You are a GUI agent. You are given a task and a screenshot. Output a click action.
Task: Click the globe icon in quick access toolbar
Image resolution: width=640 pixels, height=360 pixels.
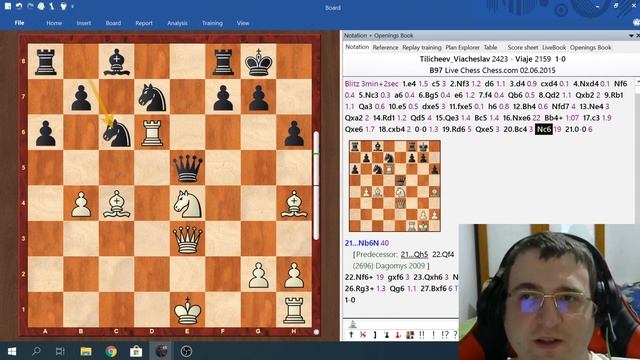(x=41, y=6)
